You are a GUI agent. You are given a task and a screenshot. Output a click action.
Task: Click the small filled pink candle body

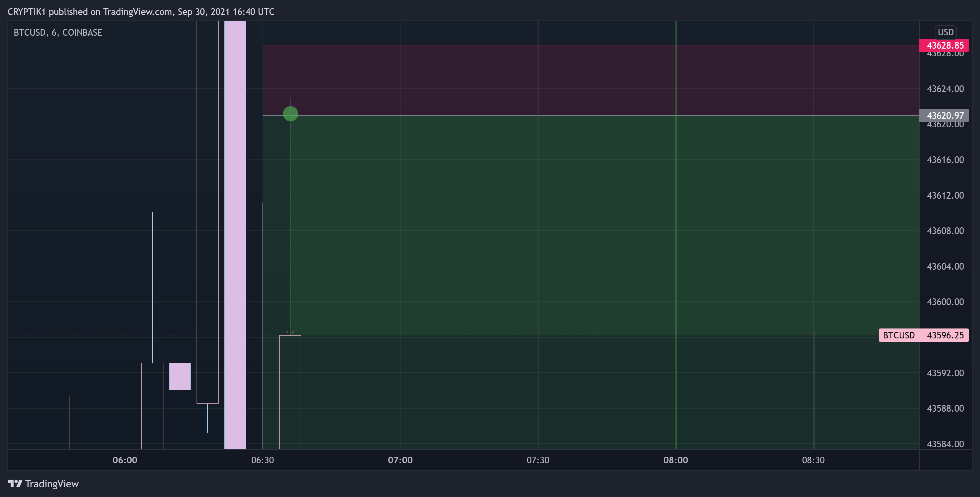pyautogui.click(x=180, y=376)
